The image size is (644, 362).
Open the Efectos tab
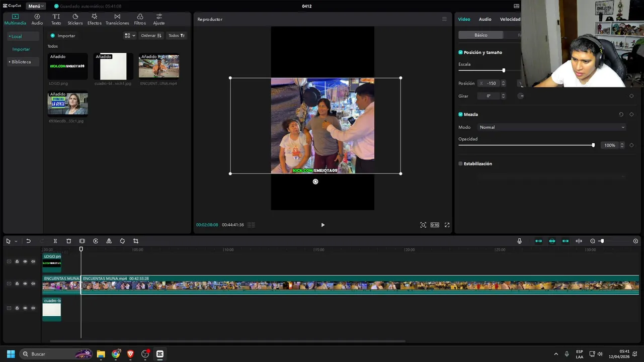(x=94, y=19)
